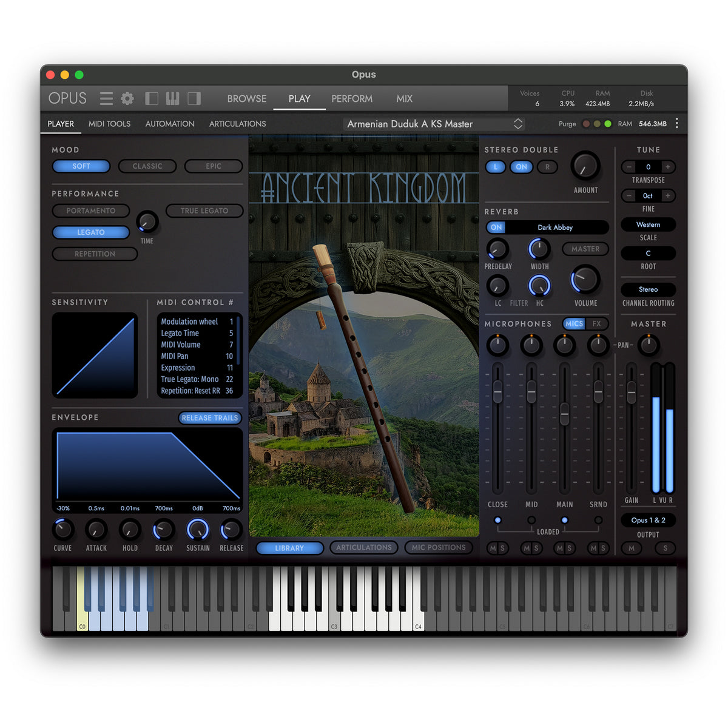Solo the MID microphone with its S button
The width and height of the screenshot is (728, 728).
(x=536, y=548)
